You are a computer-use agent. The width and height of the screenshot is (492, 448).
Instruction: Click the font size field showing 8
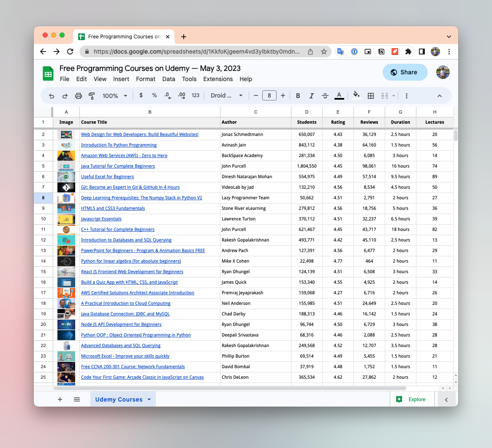tap(269, 95)
